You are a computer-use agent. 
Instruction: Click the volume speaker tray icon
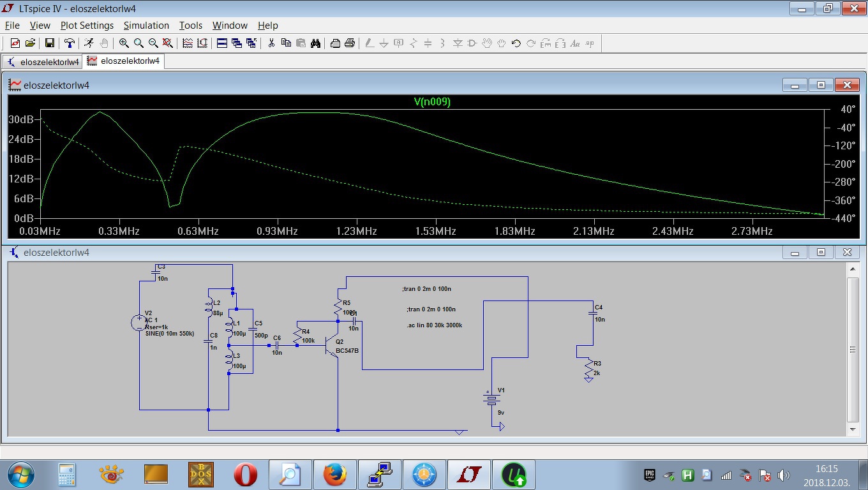point(784,475)
